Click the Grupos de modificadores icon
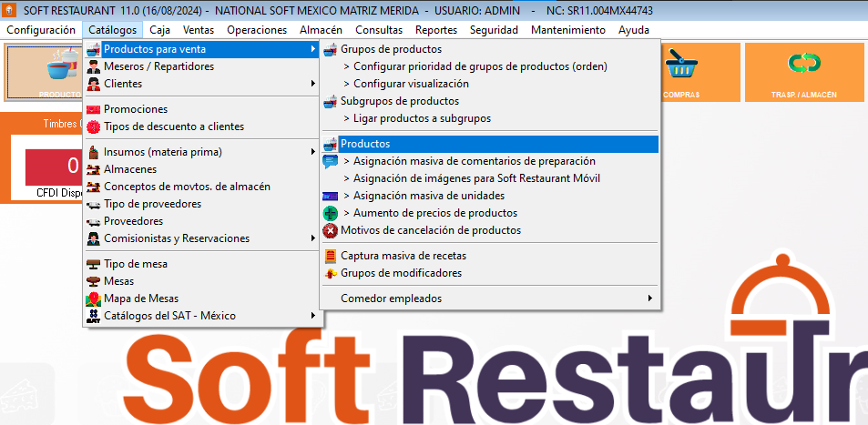The image size is (868, 425). 330,273
